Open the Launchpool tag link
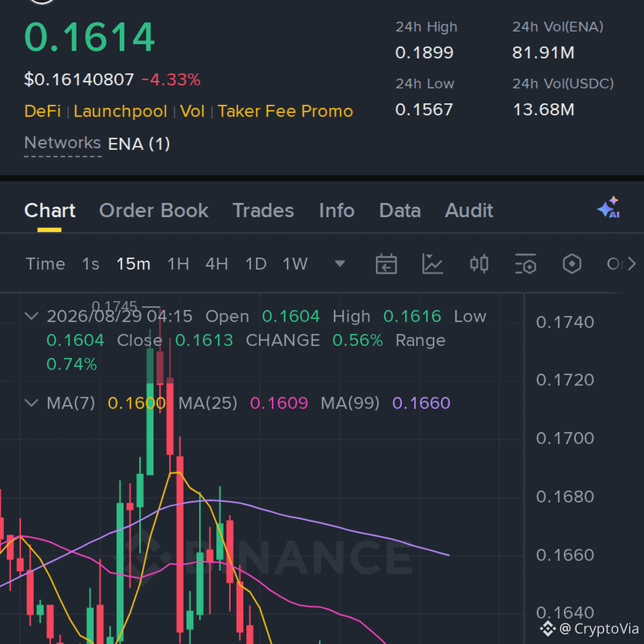The width and height of the screenshot is (644, 644). pyautogui.click(x=120, y=112)
